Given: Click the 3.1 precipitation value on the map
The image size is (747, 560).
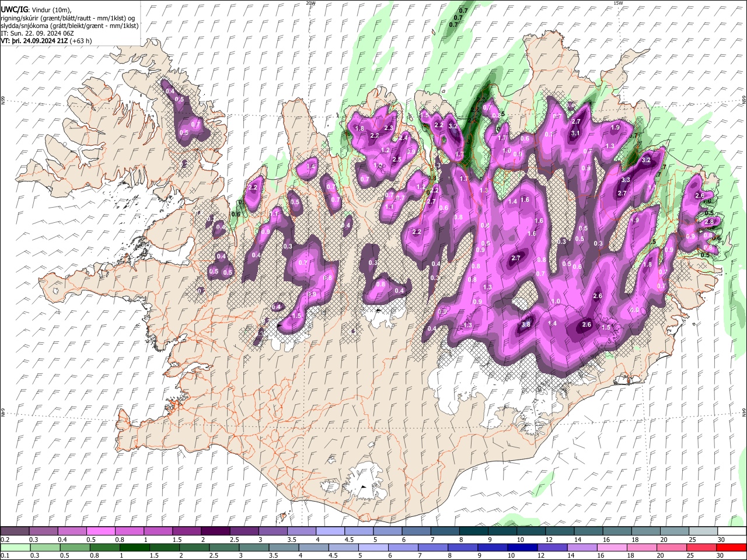Looking at the screenshot, I should point(575,133).
